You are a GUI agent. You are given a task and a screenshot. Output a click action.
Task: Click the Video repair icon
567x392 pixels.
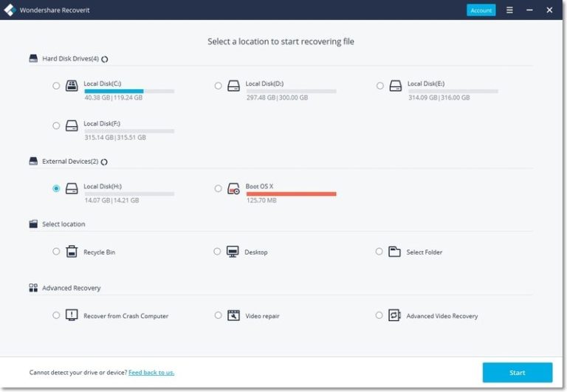233,315
